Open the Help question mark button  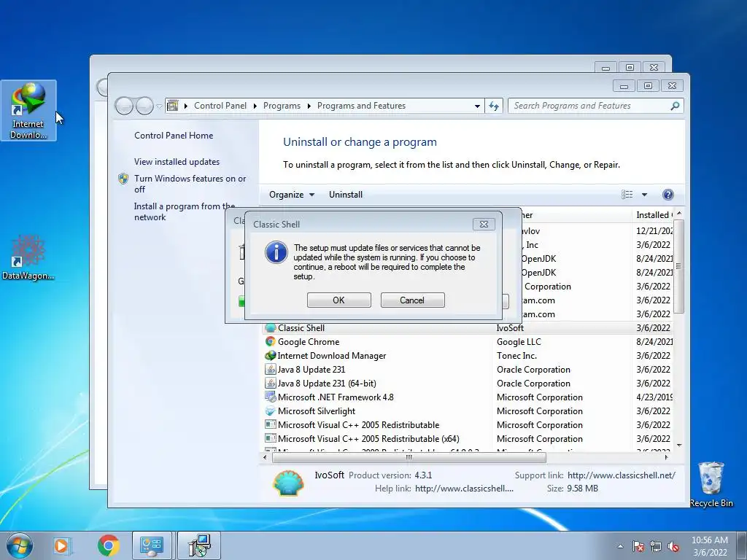tap(668, 194)
